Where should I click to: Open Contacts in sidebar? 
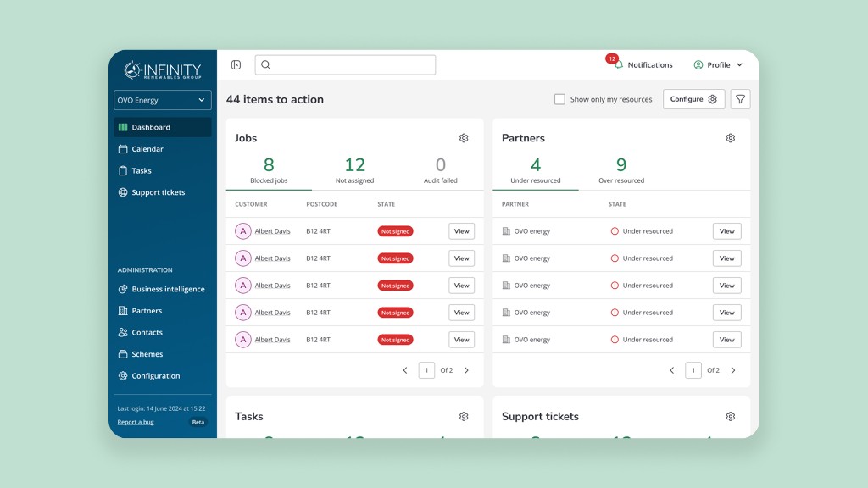162,332
